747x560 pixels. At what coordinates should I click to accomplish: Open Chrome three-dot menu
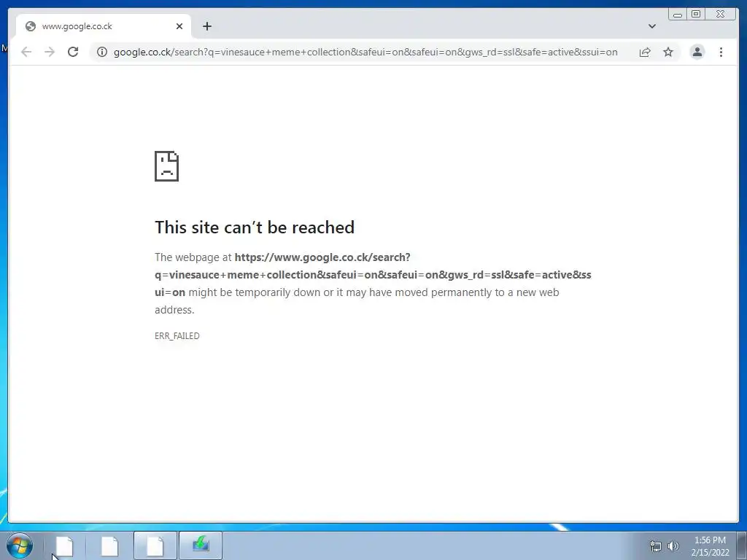721,52
